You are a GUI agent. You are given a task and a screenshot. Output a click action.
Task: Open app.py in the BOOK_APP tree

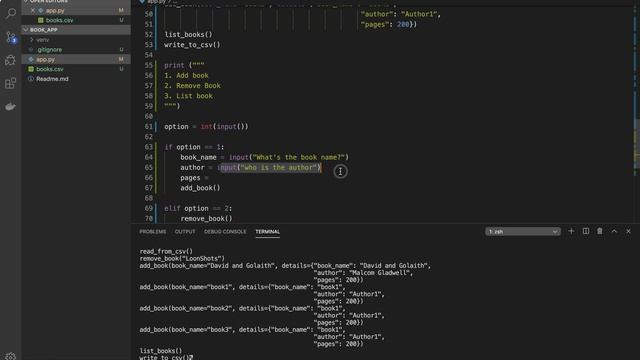[x=46, y=59]
